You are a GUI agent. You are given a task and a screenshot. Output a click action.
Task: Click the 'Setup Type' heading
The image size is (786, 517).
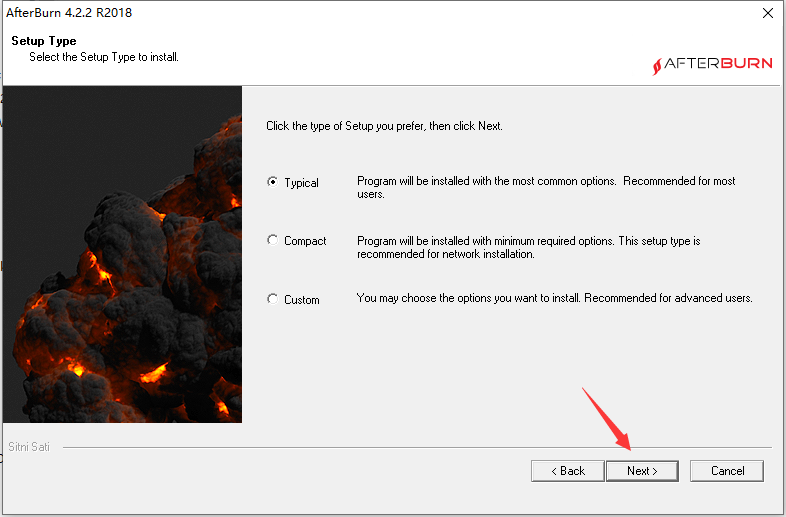click(x=44, y=41)
